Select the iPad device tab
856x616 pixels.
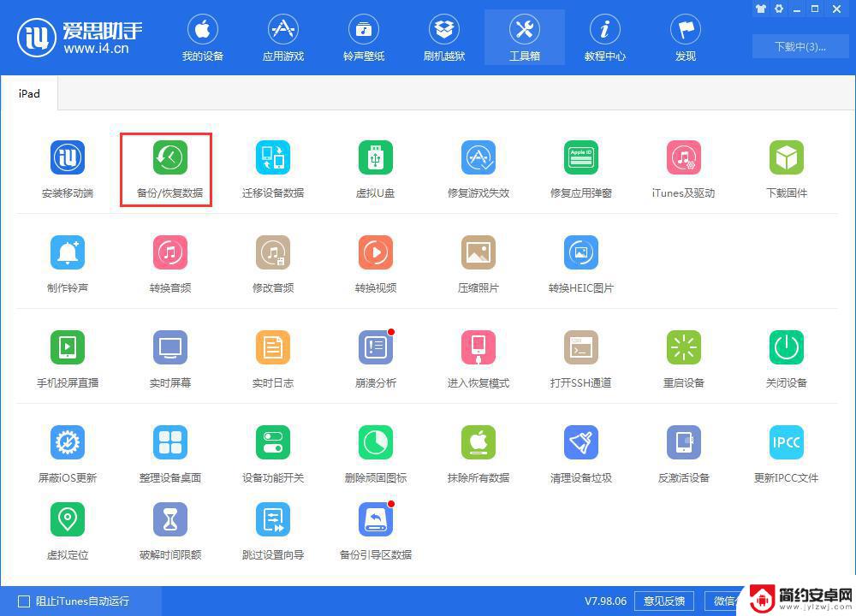(29, 94)
